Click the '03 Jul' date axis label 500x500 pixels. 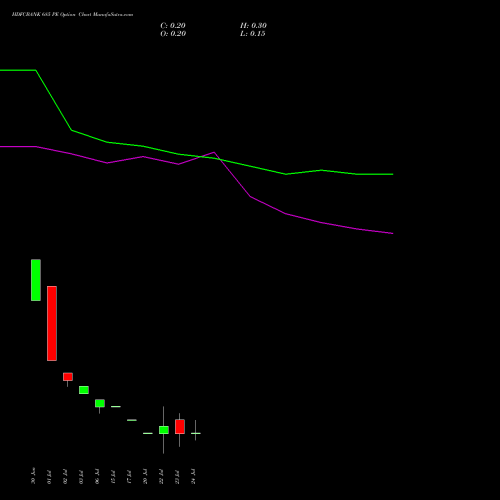81,477
